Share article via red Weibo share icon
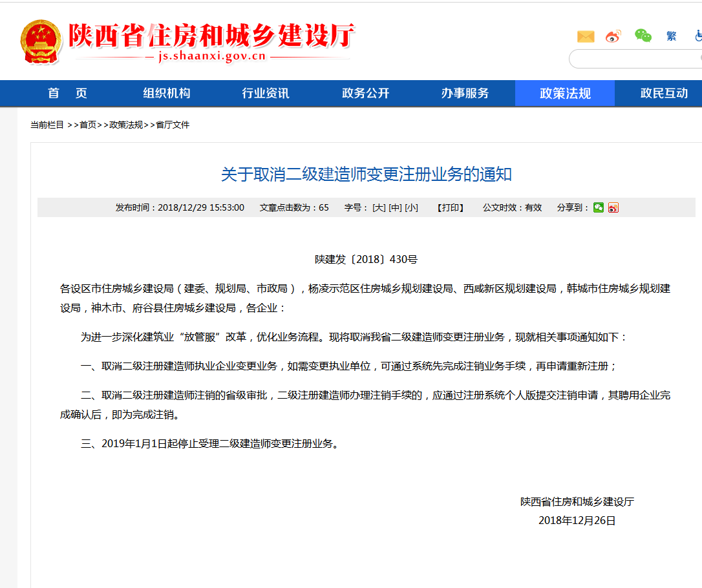Viewport: 702px width, 588px height. tap(613, 207)
